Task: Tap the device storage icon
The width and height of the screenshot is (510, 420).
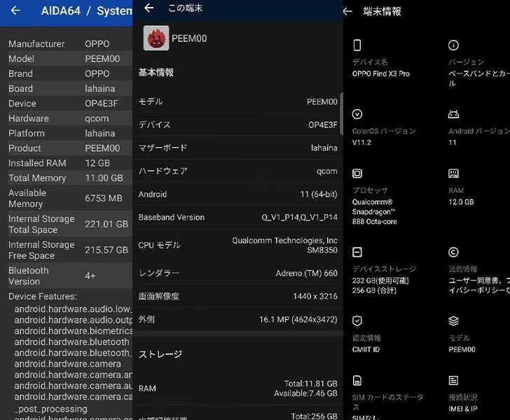Action: click(x=357, y=252)
